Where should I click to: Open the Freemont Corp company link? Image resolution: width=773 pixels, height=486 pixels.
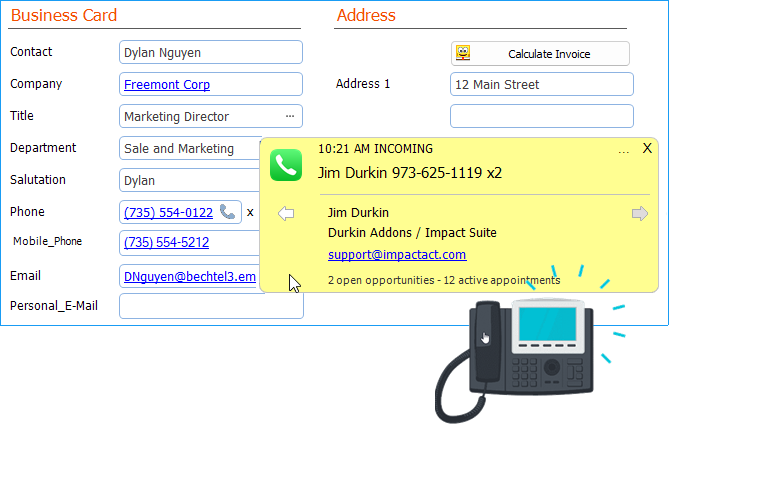166,85
